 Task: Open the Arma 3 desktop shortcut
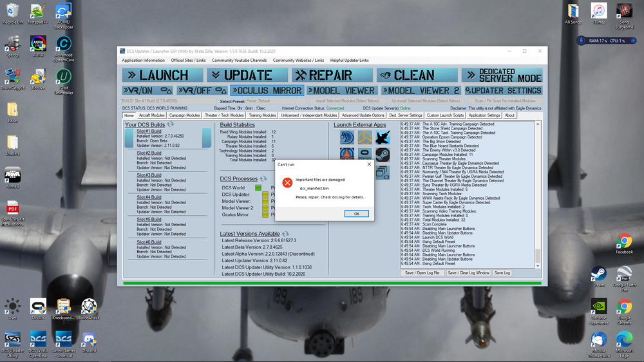tap(12, 178)
